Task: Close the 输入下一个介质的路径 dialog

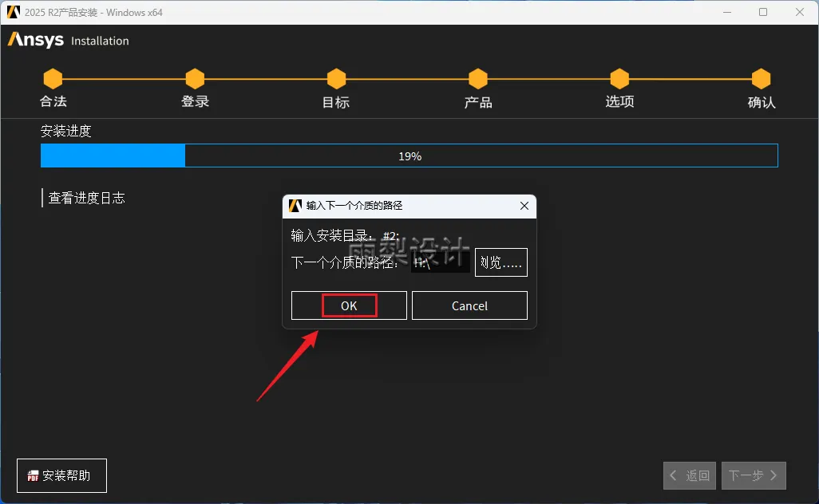Action: [524, 206]
